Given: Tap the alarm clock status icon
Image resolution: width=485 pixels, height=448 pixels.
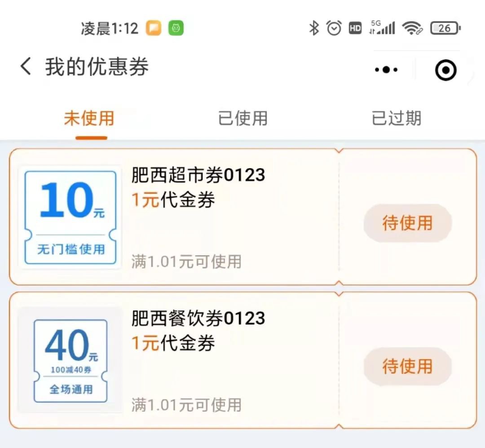Looking at the screenshot, I should 334,28.
